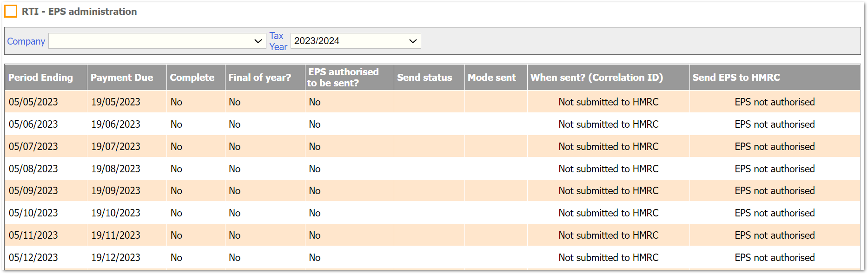Click the orange square icon beside RTI title
This screenshot has height=274, width=868.
tap(11, 11)
